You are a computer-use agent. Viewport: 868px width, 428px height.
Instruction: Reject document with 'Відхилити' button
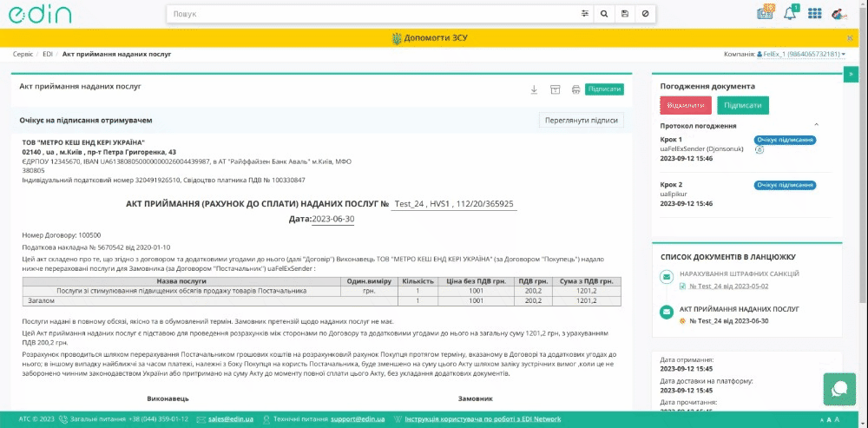(686, 105)
